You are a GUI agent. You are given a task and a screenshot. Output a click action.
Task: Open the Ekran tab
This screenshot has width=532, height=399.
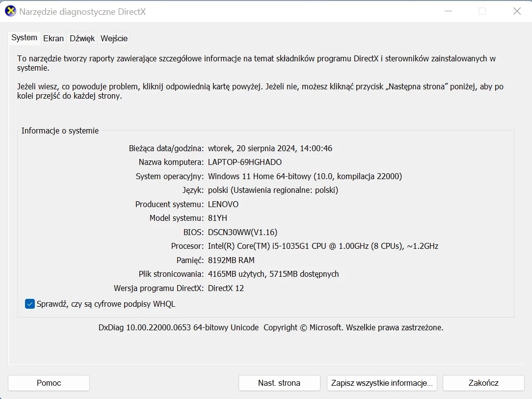(53, 38)
